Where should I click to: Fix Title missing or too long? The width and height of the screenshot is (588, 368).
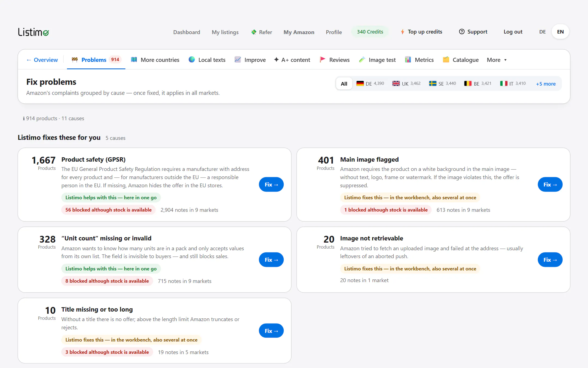(x=271, y=331)
